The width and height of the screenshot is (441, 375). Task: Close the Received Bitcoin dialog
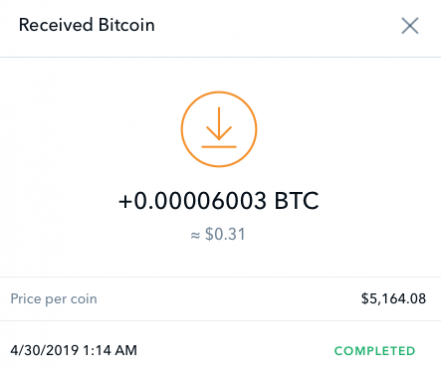tap(410, 26)
